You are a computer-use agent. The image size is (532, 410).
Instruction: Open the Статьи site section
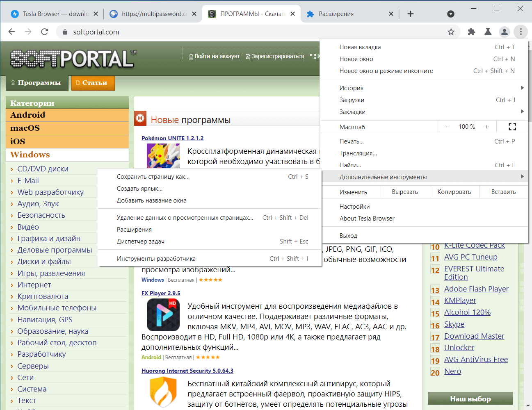click(93, 83)
